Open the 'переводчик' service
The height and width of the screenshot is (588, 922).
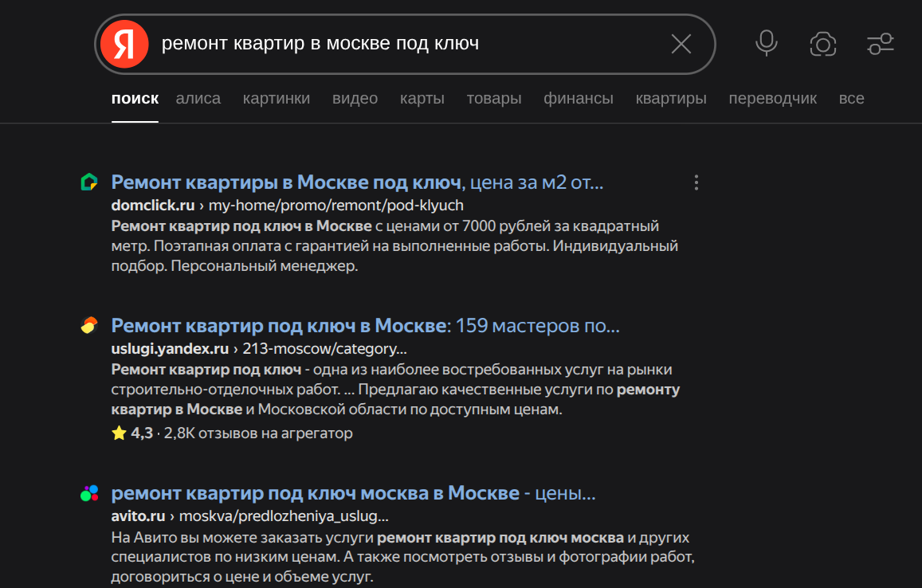coord(772,98)
